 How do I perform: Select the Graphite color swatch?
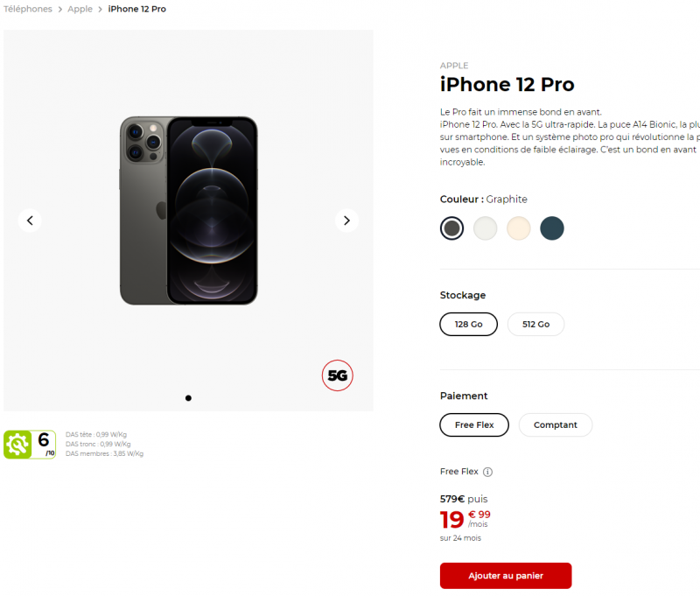click(451, 228)
